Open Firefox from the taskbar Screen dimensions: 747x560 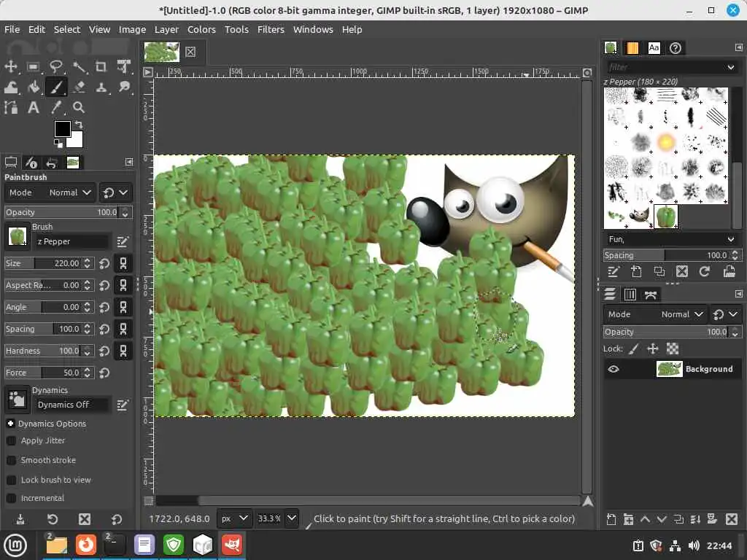[86, 545]
